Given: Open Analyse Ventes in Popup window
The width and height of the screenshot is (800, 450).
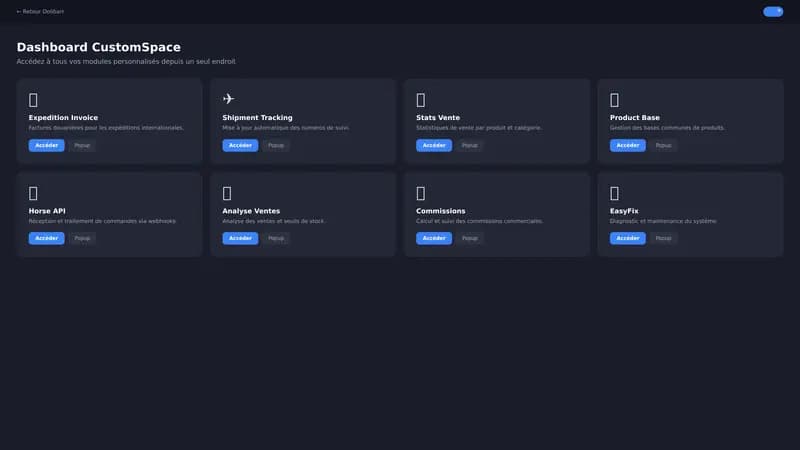Looking at the screenshot, I should click(x=276, y=238).
